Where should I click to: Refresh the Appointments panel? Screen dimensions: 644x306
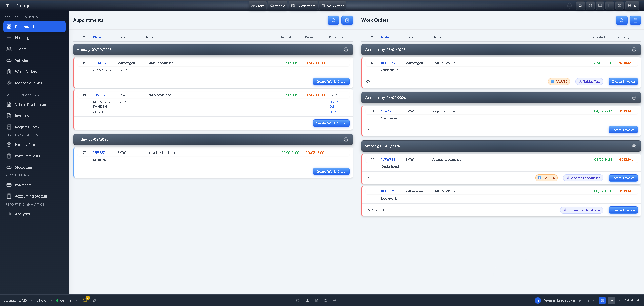(x=333, y=20)
